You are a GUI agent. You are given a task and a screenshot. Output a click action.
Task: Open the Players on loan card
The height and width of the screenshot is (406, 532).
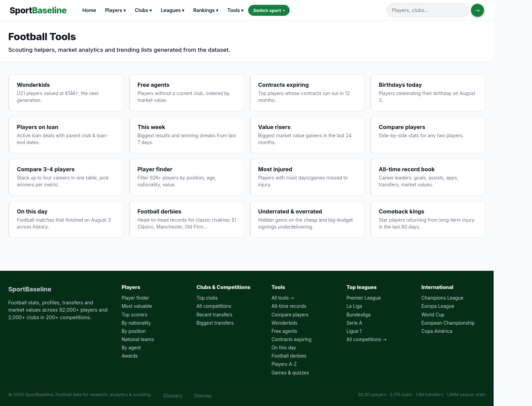click(x=66, y=135)
